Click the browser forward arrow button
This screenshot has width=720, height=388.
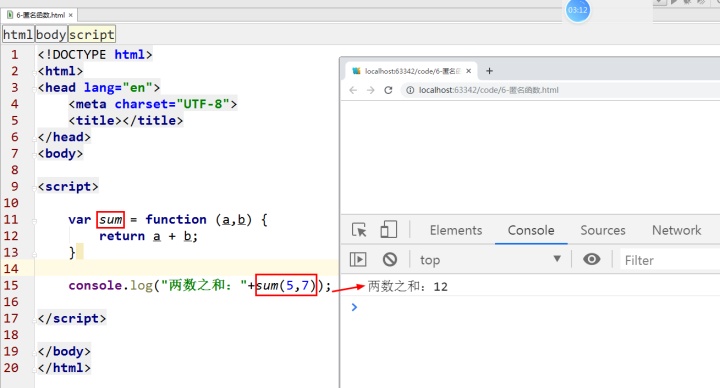pyautogui.click(x=371, y=90)
